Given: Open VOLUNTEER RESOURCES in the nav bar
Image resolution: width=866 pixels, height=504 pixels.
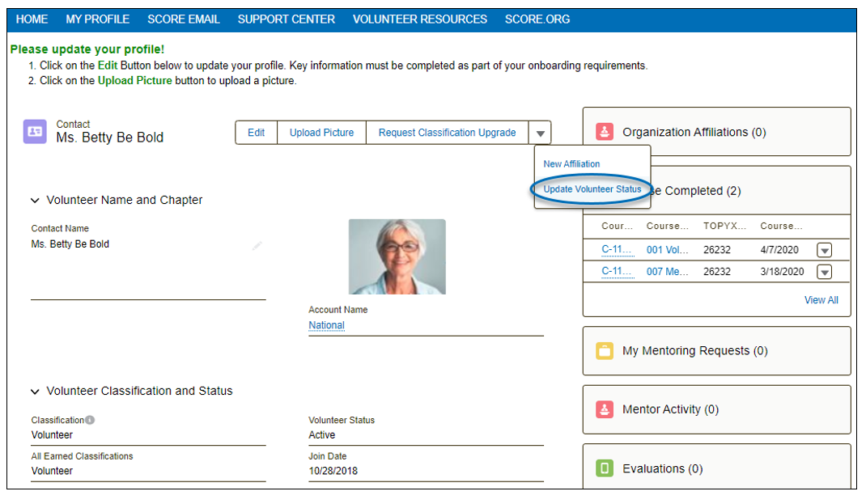Looking at the screenshot, I should 420,19.
